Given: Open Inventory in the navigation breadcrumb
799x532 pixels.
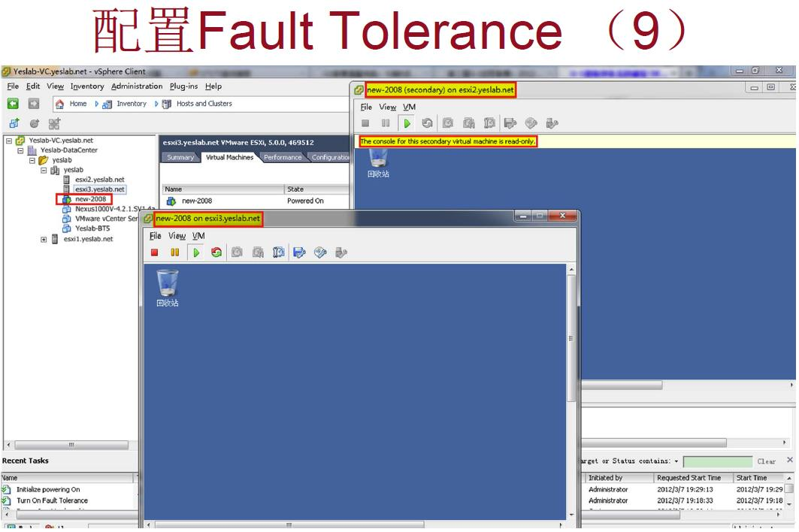Looking at the screenshot, I should pyautogui.click(x=125, y=104).
